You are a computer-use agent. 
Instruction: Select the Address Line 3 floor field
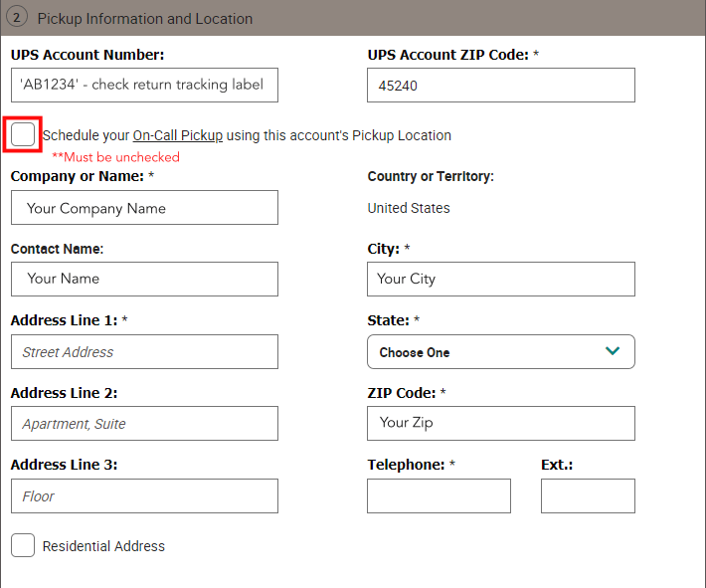pos(144,495)
